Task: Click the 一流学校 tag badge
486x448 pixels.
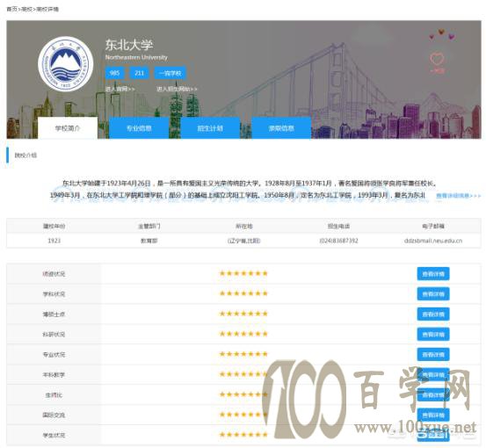Action: coord(170,73)
